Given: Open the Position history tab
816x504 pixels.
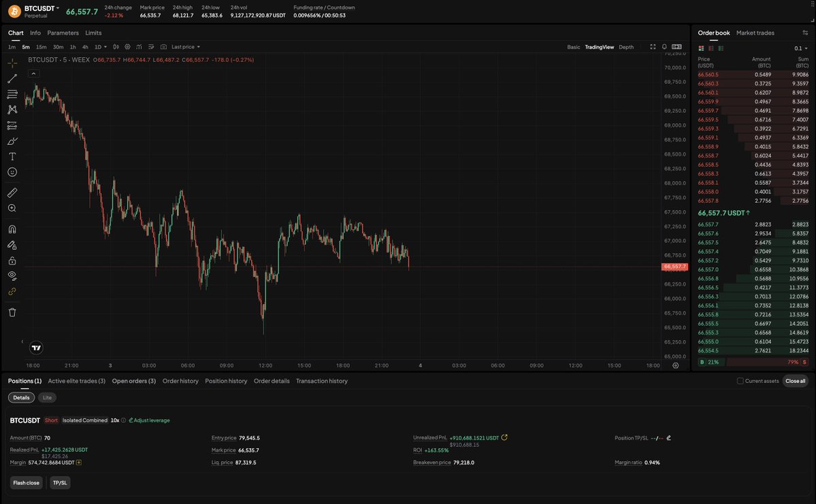Looking at the screenshot, I should (226, 381).
